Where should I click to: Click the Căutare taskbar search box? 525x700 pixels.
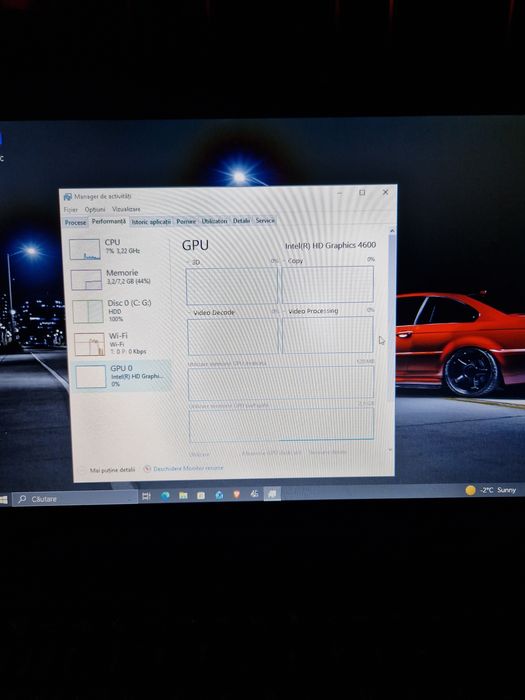tap(75, 499)
